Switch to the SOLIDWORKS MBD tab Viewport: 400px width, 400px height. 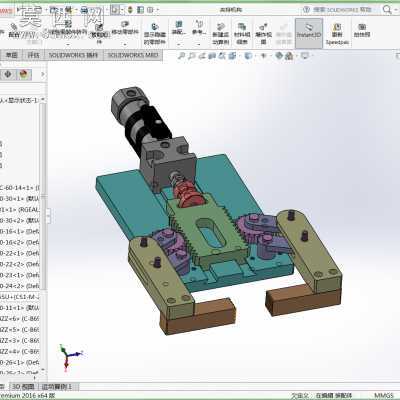133,55
